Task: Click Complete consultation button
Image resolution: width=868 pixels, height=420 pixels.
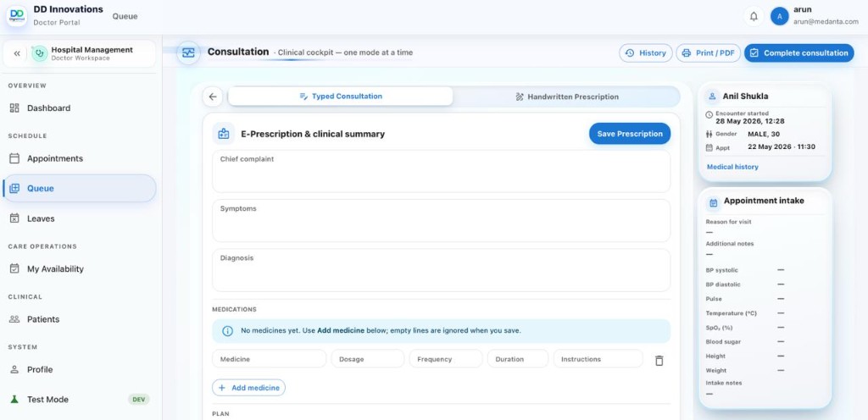Action: point(798,53)
